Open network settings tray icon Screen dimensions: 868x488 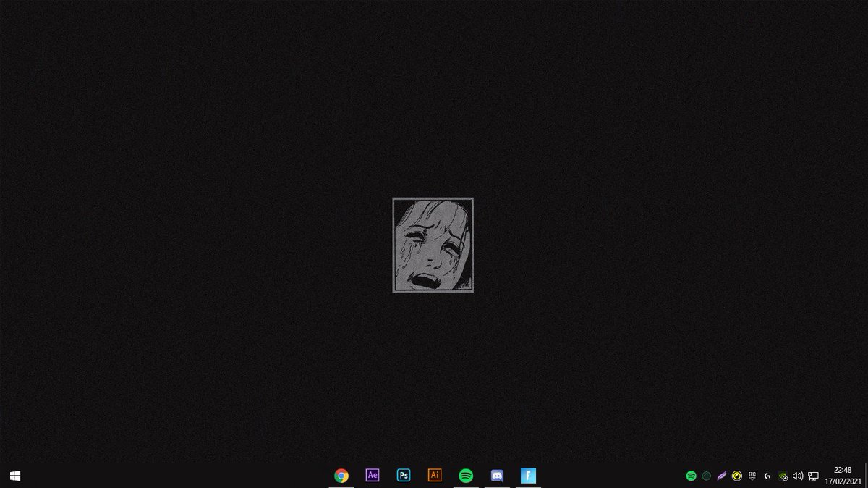pyautogui.click(x=813, y=476)
